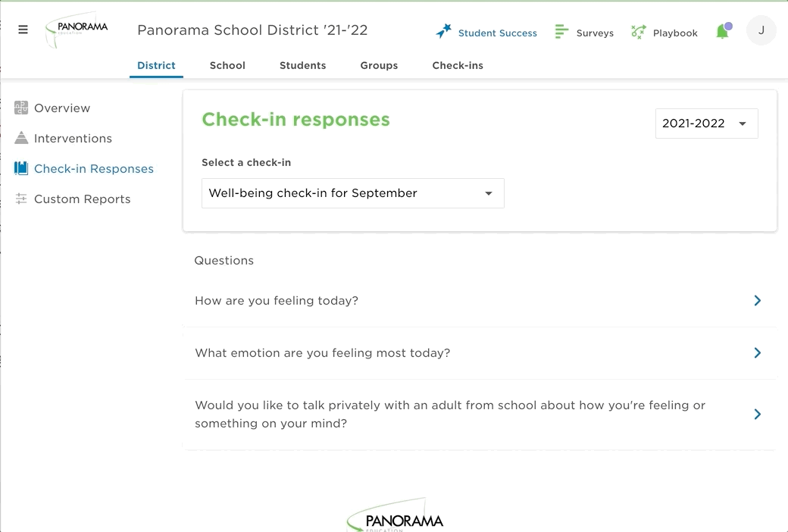Screen dimensions: 788x532
Task: Open the hamburger navigation menu
Action: tap(23, 30)
